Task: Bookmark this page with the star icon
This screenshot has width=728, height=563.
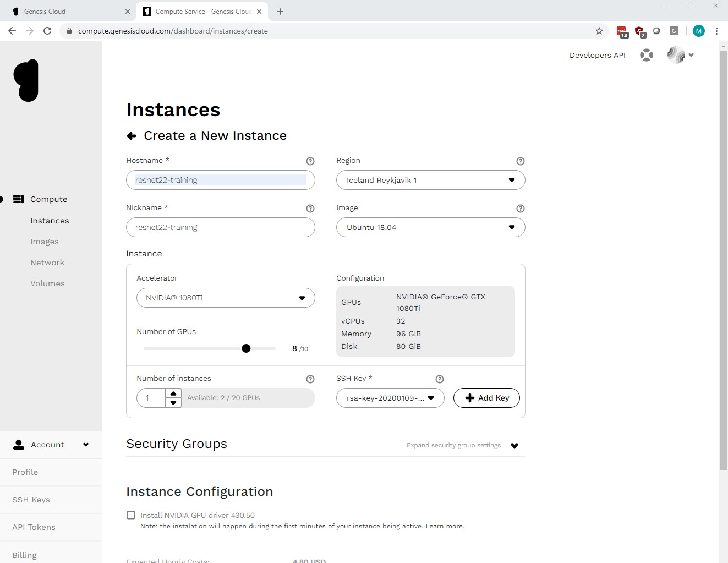Action: [599, 31]
